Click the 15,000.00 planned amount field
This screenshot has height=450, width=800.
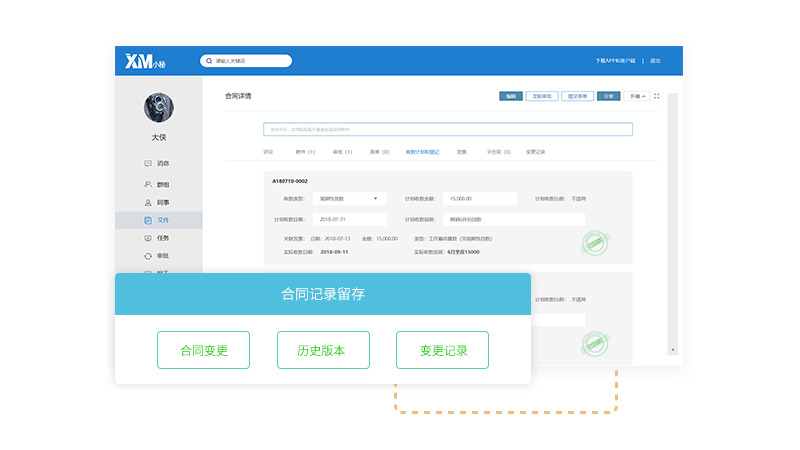click(x=480, y=198)
